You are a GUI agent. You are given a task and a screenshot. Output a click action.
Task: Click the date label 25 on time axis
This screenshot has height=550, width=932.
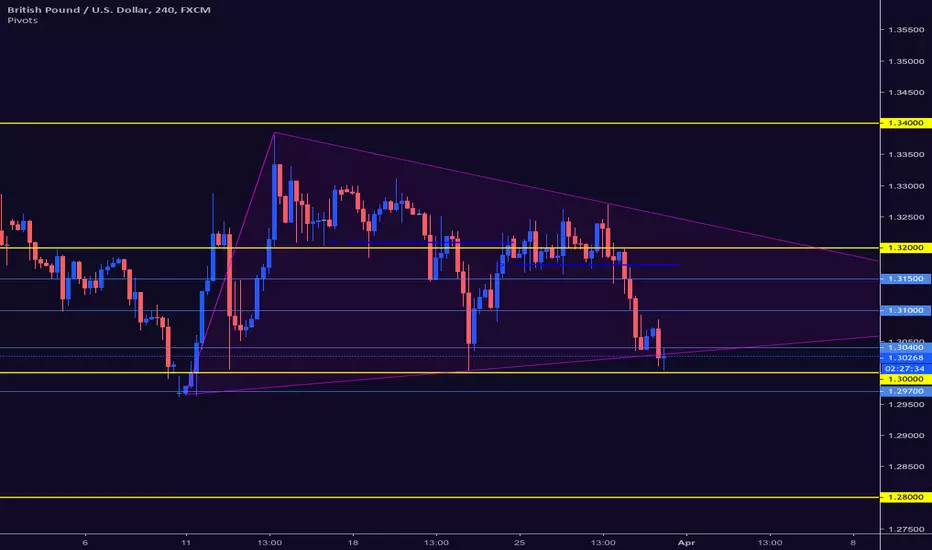point(519,542)
